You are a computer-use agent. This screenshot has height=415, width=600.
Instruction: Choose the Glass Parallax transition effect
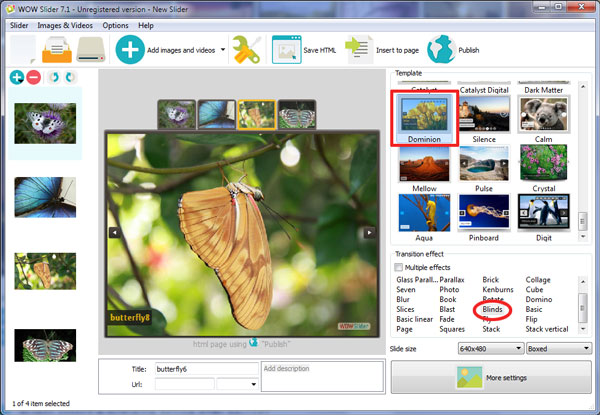coord(417,280)
